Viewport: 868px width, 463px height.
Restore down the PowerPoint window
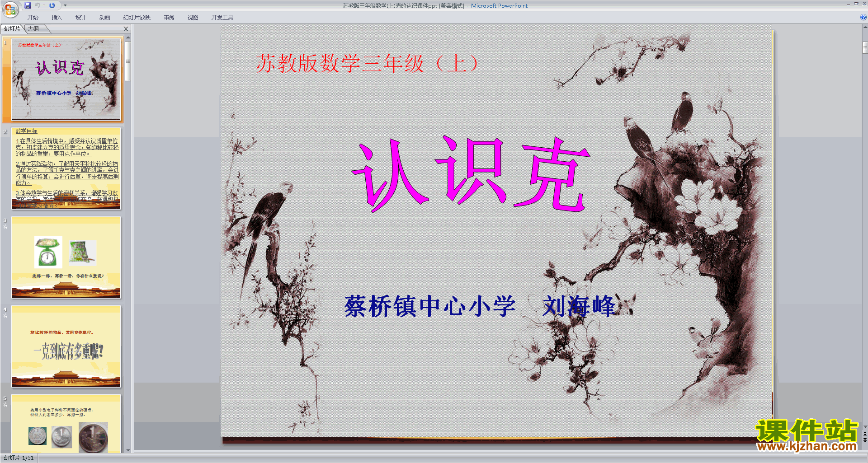[x=856, y=4]
